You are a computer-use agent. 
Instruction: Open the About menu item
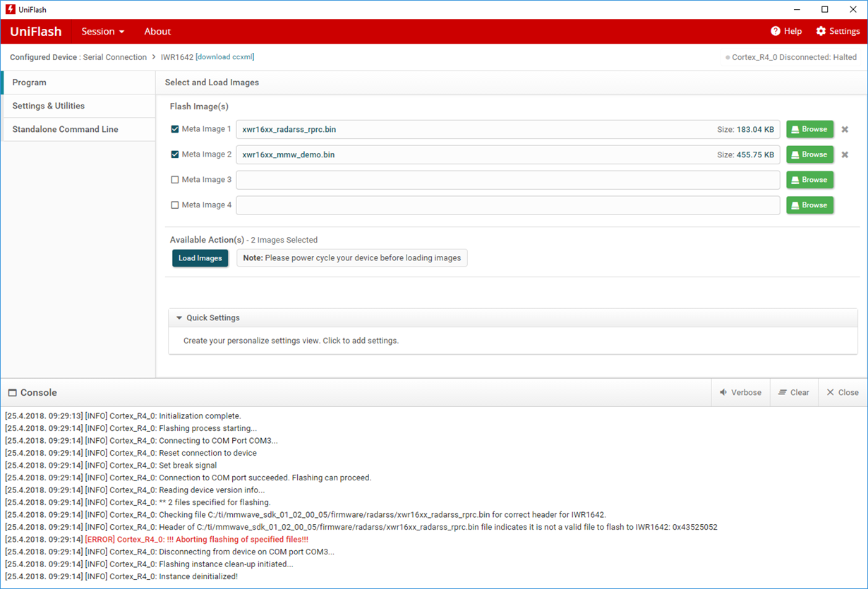157,31
